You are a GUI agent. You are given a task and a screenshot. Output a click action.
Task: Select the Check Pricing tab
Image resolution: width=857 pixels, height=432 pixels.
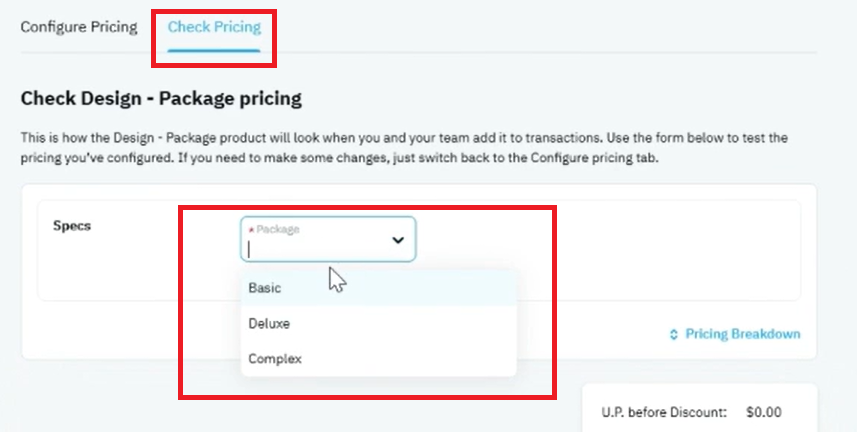pyautogui.click(x=214, y=27)
